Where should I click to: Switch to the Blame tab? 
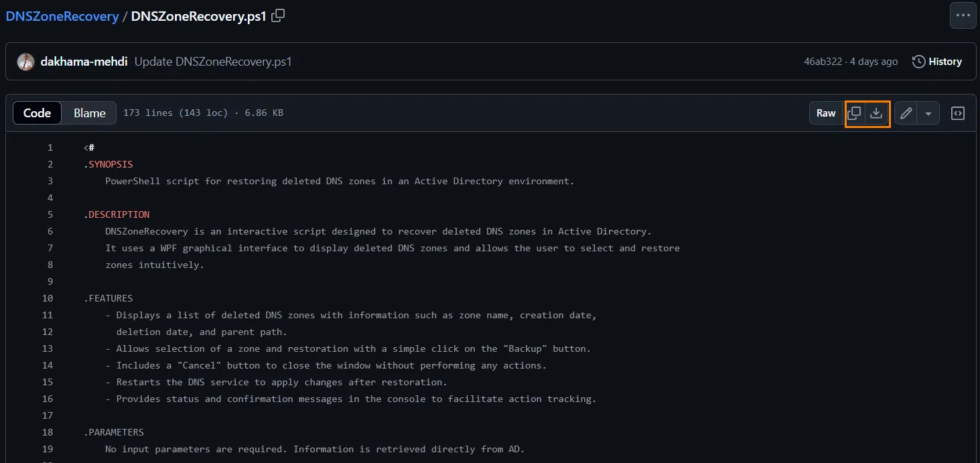(x=88, y=113)
